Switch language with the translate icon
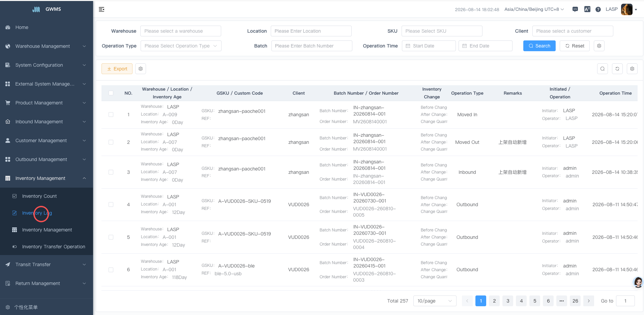 [587, 9]
